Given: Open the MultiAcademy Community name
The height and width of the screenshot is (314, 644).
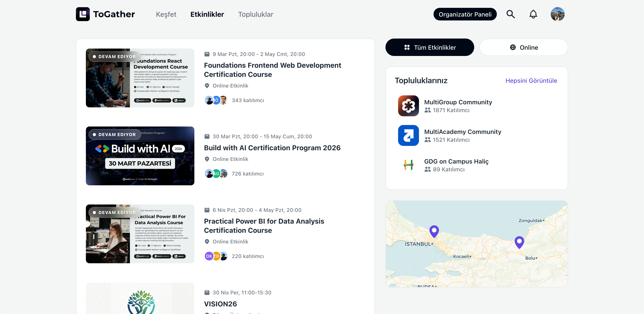Looking at the screenshot, I should tap(462, 132).
